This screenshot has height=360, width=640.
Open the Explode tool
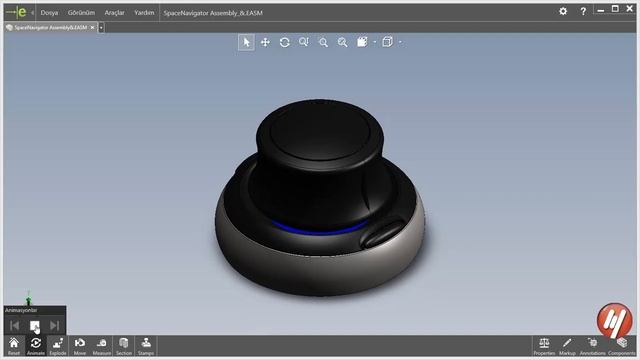(x=58, y=346)
